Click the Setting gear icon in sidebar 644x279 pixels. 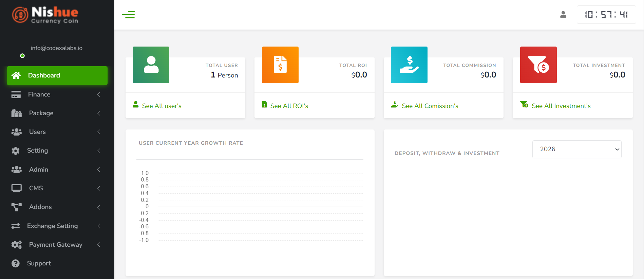16,151
